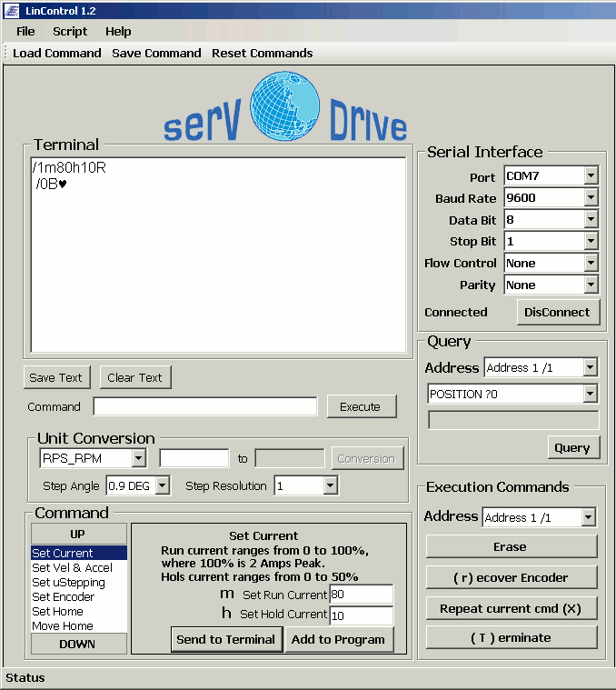Open the Step Angle 0.9 DEG dropdown
616x690 pixels.
tap(163, 485)
